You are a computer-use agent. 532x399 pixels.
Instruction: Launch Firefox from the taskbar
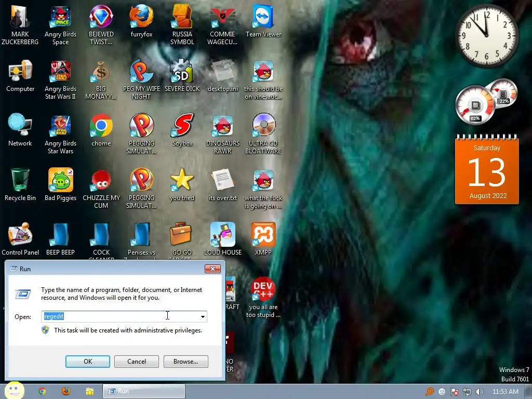[66, 391]
